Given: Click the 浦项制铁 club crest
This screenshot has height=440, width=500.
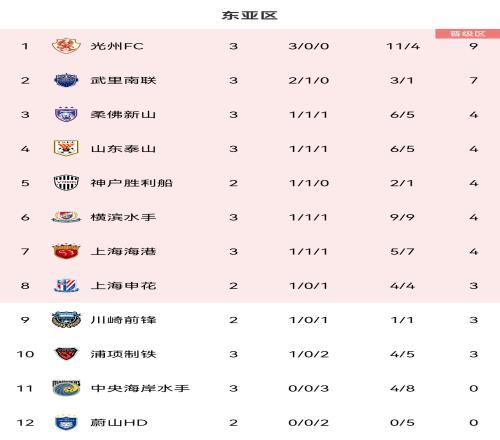Looking at the screenshot, I should point(66,354).
